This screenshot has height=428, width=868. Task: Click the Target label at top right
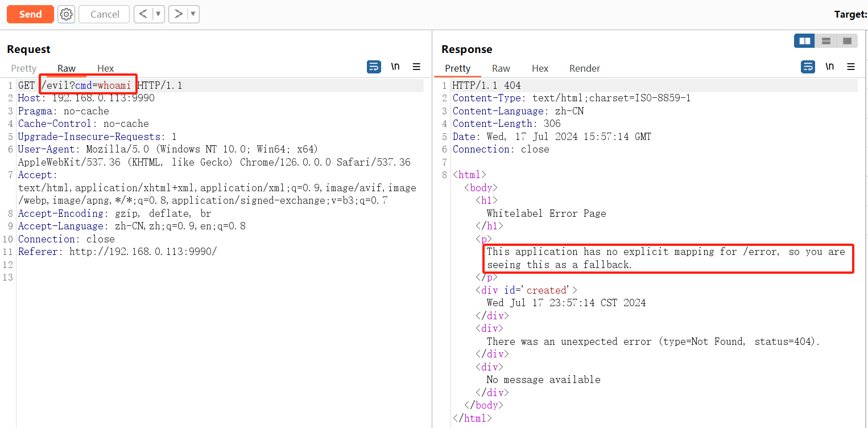pos(850,15)
